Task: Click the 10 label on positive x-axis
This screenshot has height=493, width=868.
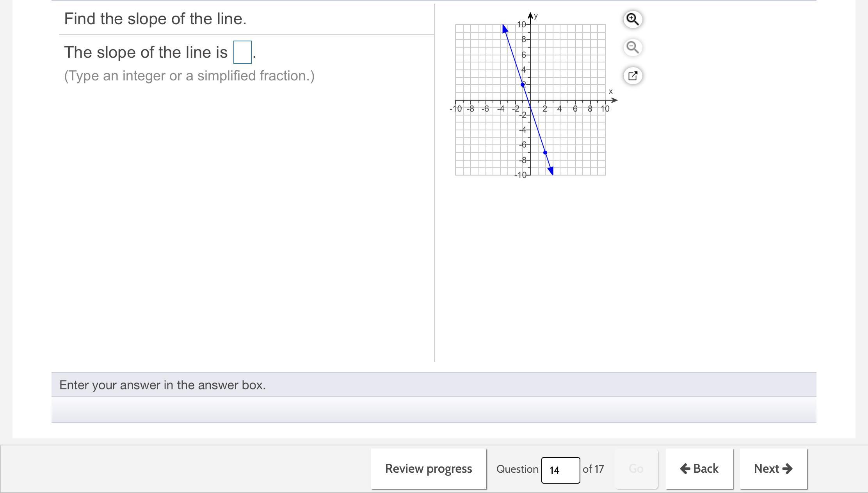Action: [x=605, y=109]
